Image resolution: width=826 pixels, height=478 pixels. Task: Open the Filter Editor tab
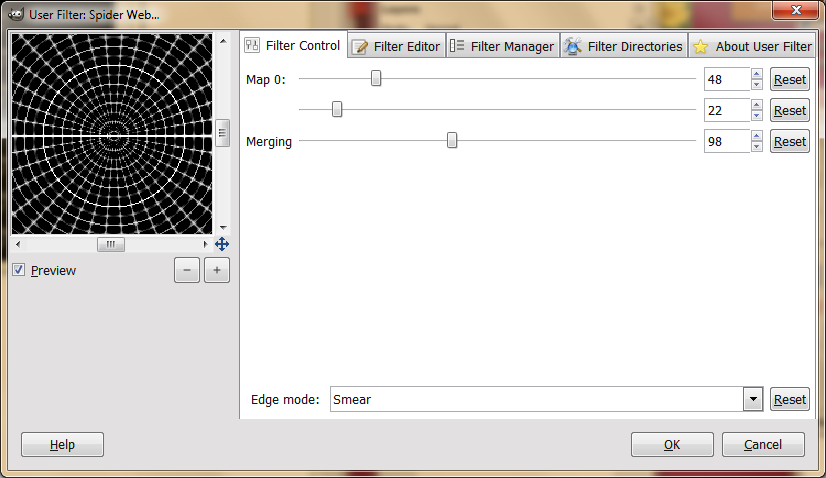point(397,46)
